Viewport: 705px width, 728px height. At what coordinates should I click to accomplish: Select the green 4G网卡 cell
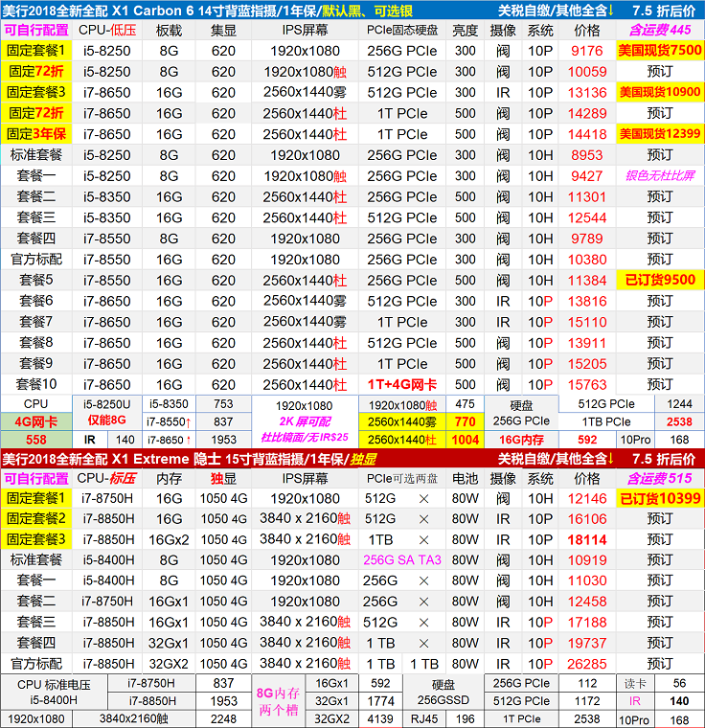[35, 421]
